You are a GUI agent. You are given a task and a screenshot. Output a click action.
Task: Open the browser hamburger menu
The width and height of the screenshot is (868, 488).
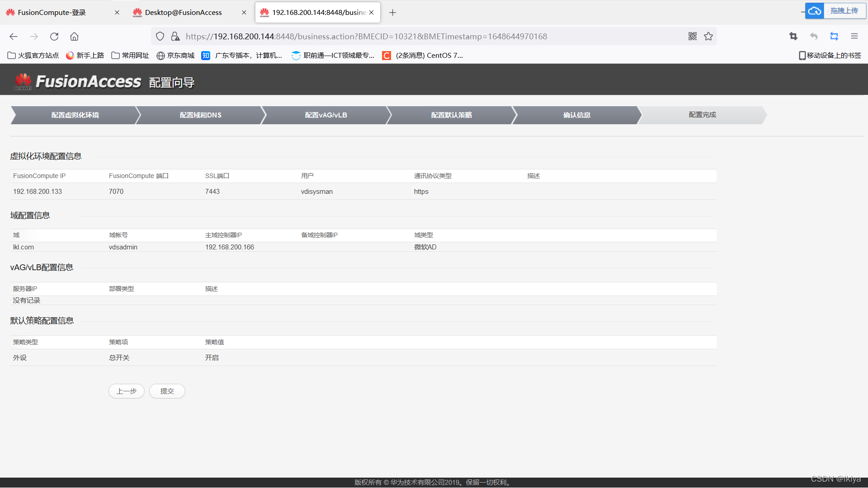click(854, 37)
